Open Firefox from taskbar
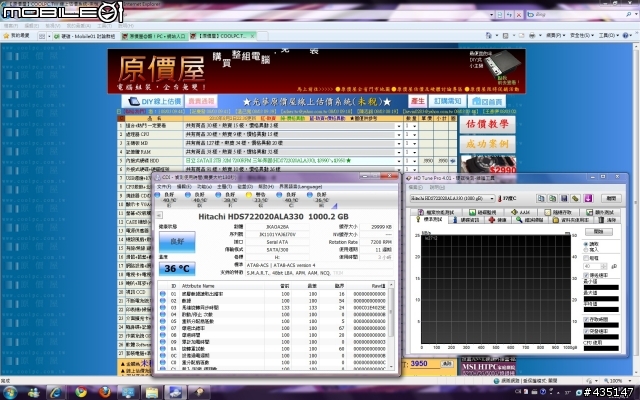 [104, 393]
